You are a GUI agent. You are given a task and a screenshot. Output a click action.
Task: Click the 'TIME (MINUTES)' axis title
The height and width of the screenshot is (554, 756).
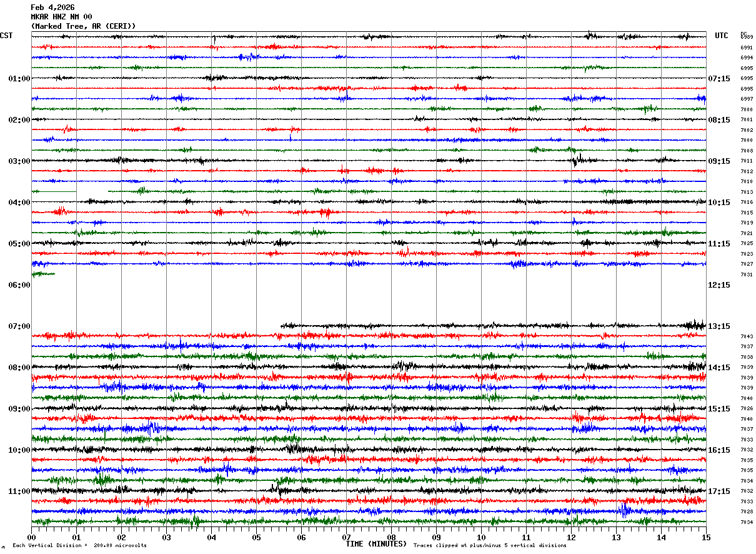coord(376,544)
